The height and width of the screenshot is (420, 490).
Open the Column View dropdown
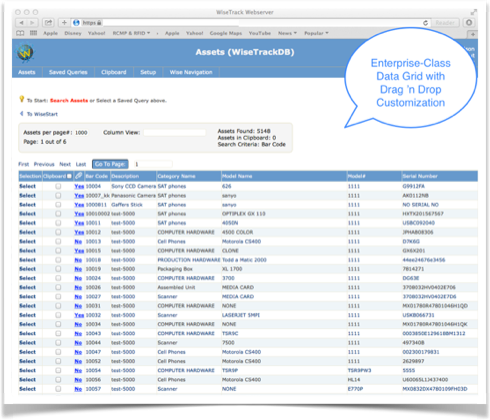click(x=175, y=132)
